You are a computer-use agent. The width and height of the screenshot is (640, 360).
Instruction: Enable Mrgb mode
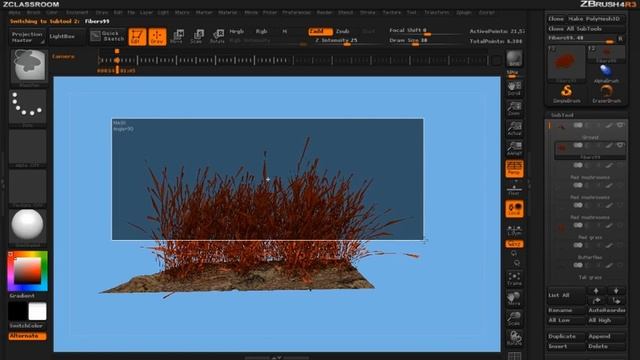[x=236, y=31]
